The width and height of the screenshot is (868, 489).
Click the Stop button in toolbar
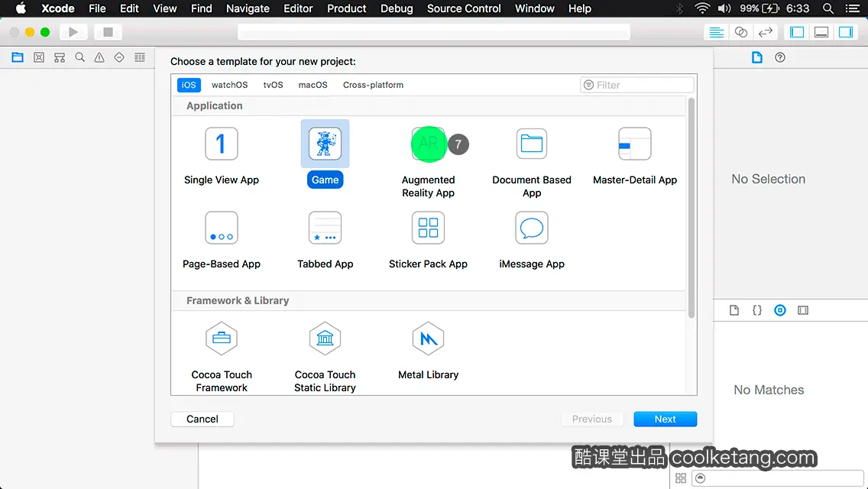108,32
